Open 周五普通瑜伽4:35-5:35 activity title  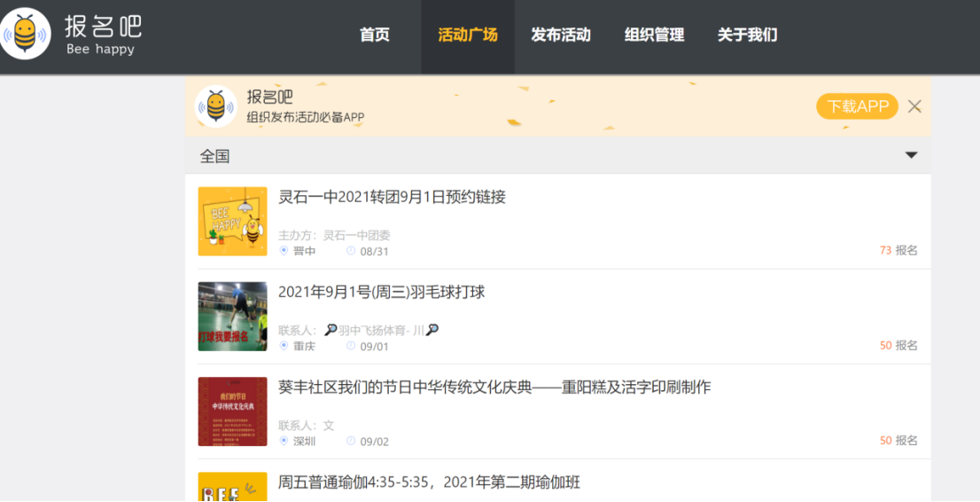430,482
